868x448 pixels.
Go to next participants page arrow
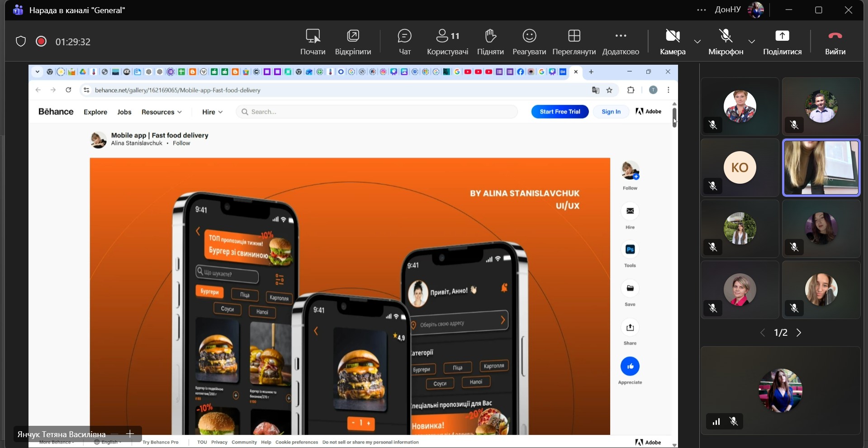[799, 333]
